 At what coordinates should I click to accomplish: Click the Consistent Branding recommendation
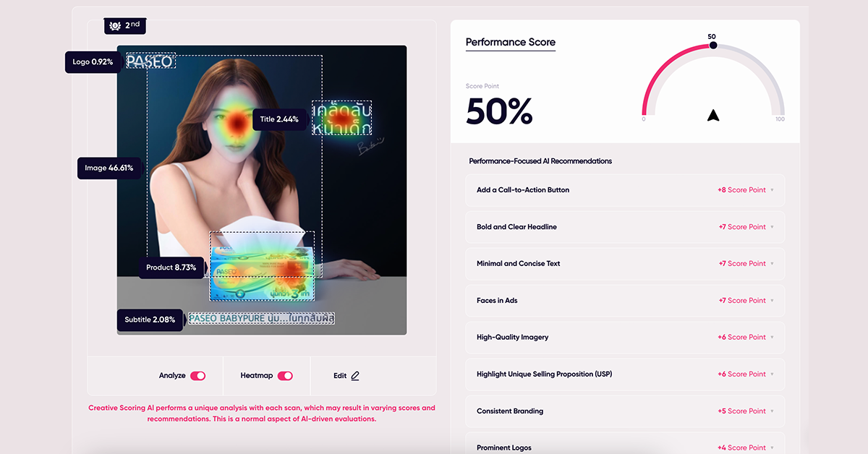pyautogui.click(x=625, y=411)
